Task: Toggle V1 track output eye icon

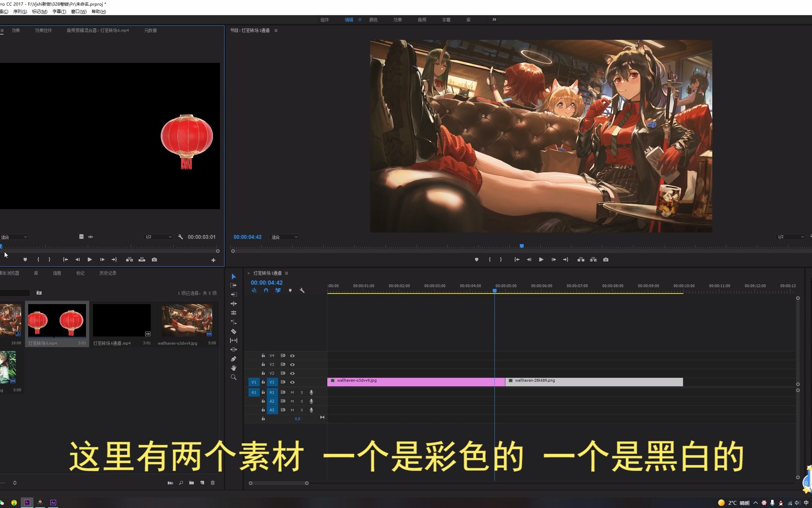Action: [x=292, y=382]
